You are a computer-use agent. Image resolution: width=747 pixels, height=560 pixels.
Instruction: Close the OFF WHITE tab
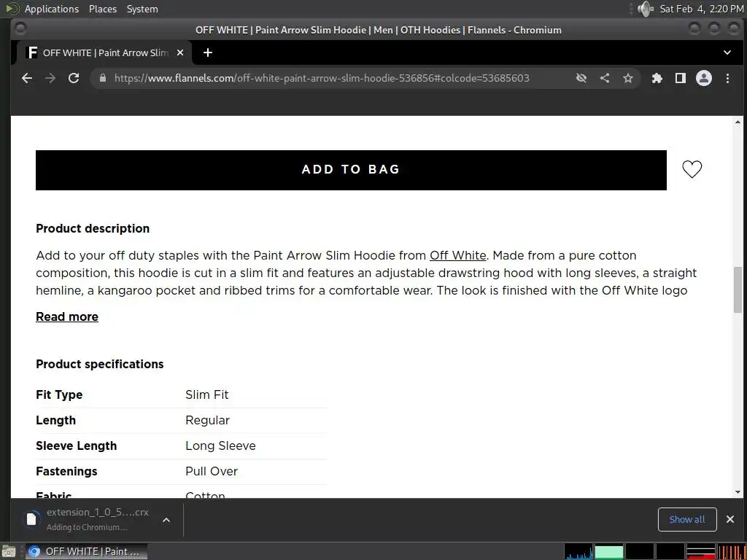click(x=180, y=52)
